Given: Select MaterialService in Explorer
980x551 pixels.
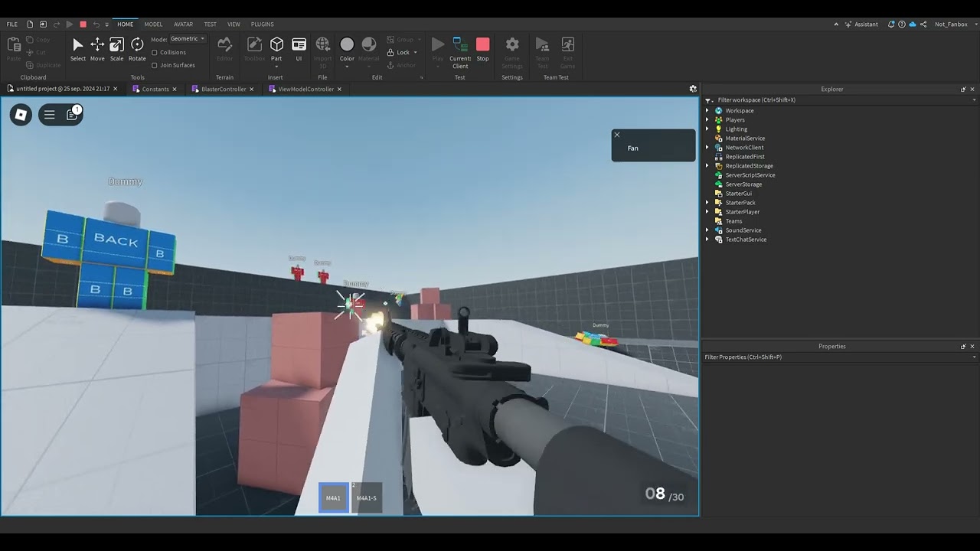Looking at the screenshot, I should pos(745,139).
